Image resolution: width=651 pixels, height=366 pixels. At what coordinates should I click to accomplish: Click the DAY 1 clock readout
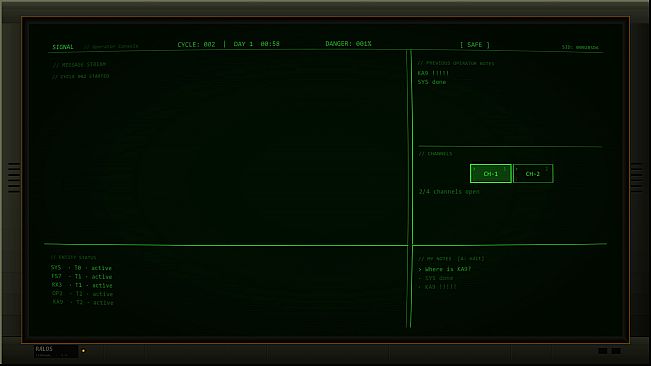[x=257, y=44]
